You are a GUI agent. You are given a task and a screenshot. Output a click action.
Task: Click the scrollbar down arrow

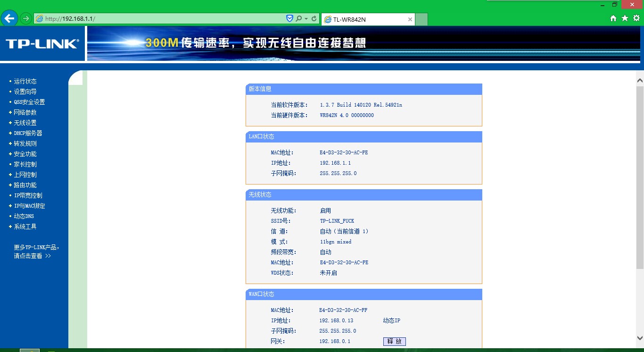[x=640, y=338]
